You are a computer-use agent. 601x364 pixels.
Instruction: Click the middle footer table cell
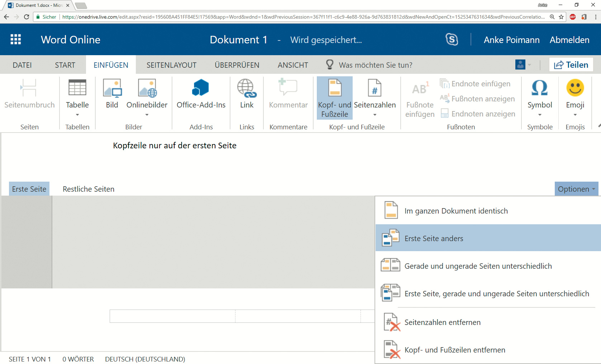pyautogui.click(x=298, y=316)
